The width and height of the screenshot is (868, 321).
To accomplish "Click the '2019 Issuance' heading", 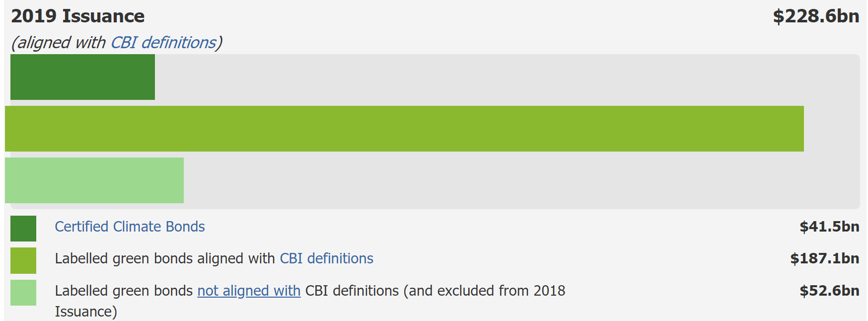I will point(78,16).
